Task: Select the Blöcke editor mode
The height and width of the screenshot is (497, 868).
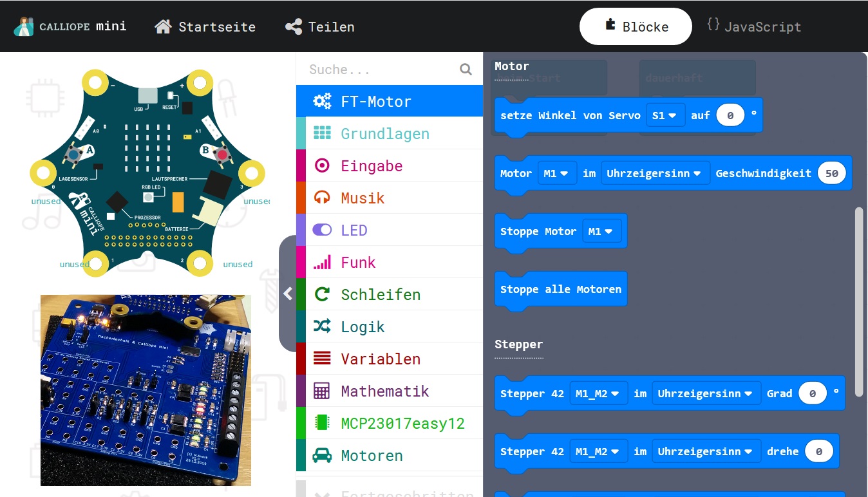Action: (x=636, y=26)
